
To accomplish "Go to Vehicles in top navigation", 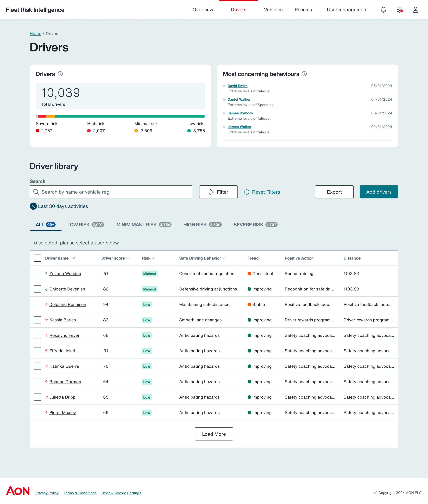I will coord(273,10).
